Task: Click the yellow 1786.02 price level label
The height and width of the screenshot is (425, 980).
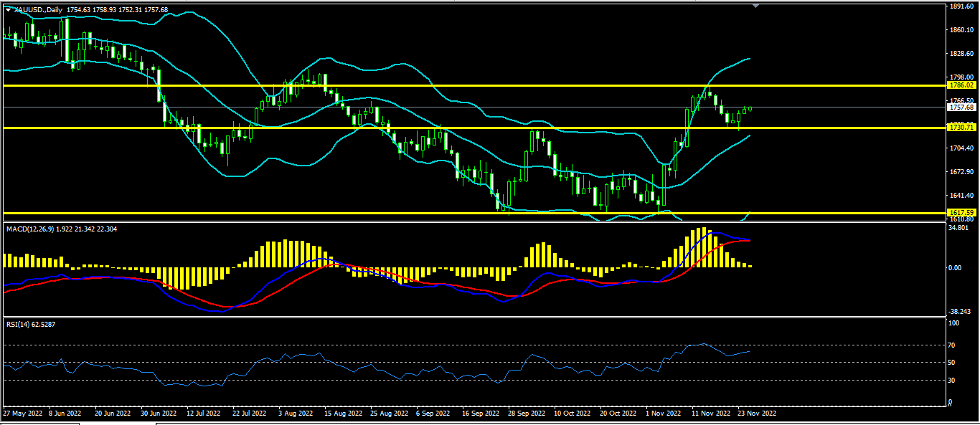Action: (x=961, y=85)
